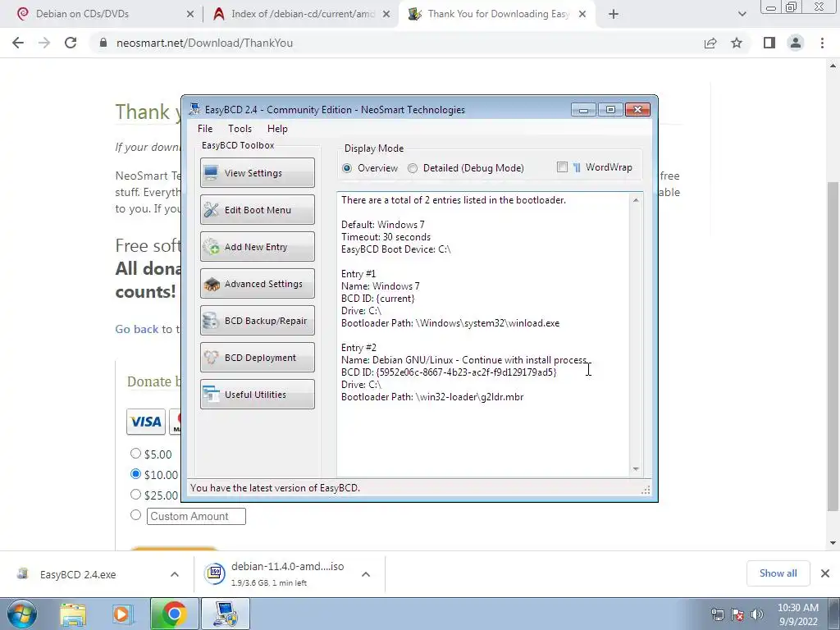840x630 pixels.
Task: Select the $5.00 donation option
Action: pyautogui.click(x=135, y=453)
